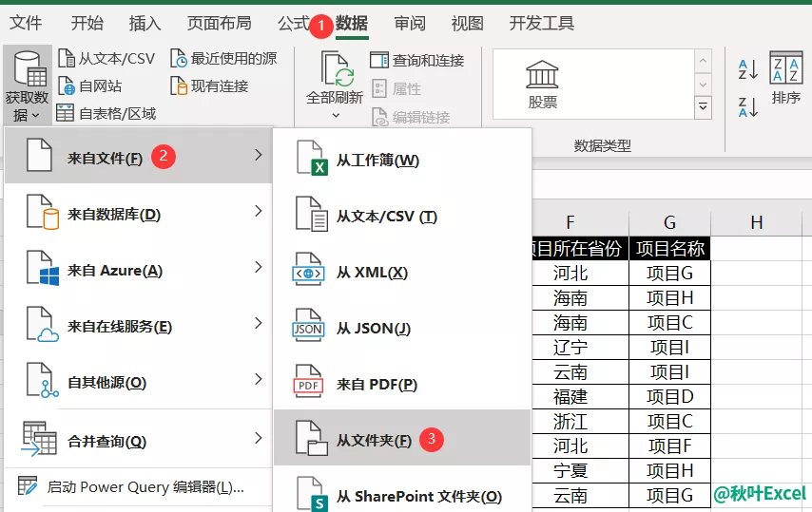The width and height of the screenshot is (812, 512).
Task: Choose 从文本/CSV (T) in the submenu
Action: coord(402,217)
